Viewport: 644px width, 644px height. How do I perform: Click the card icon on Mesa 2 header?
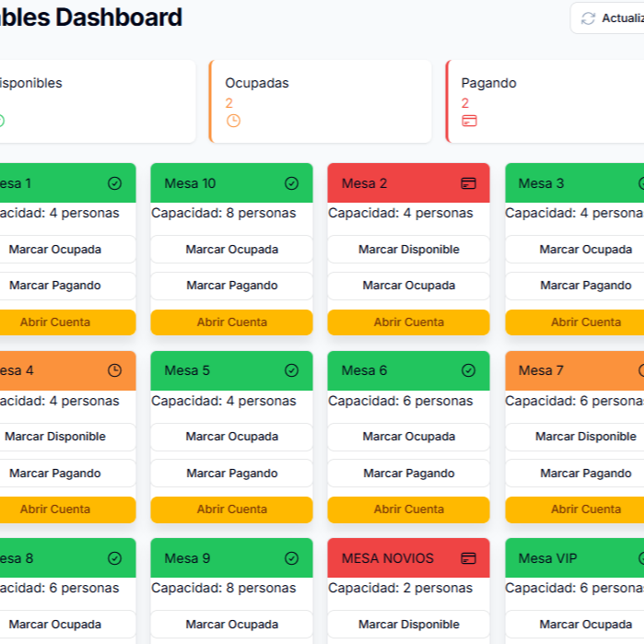point(468,183)
